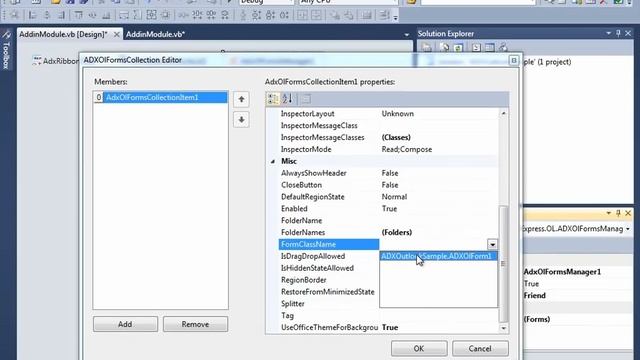640x360 pixels.
Task: Click Refresh icon in Solution Explorer
Action: (458, 47)
